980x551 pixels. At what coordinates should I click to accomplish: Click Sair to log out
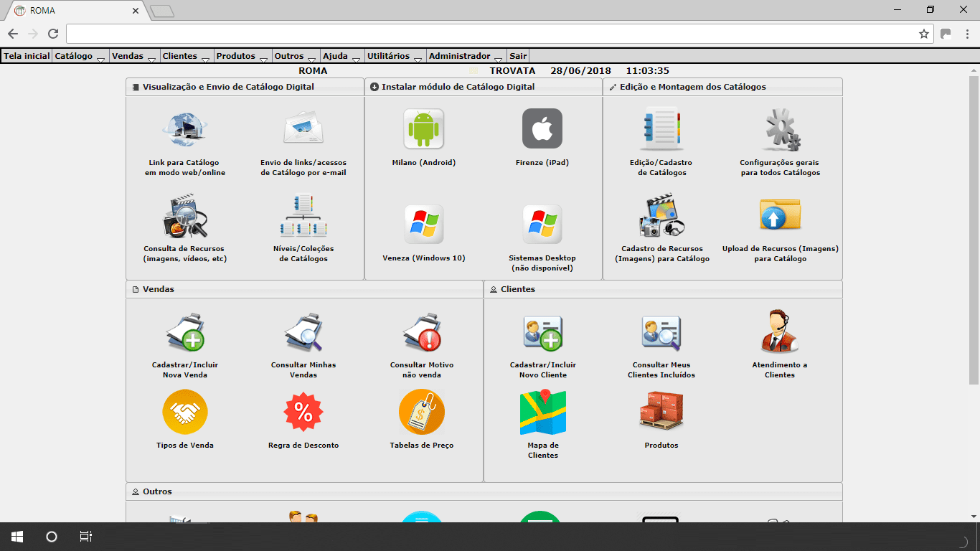pyautogui.click(x=517, y=55)
